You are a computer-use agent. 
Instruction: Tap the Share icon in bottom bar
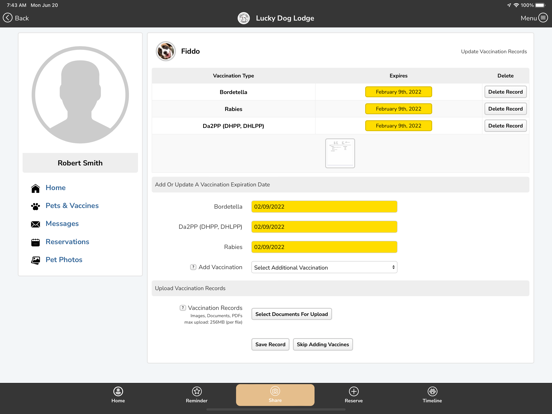pos(275,391)
